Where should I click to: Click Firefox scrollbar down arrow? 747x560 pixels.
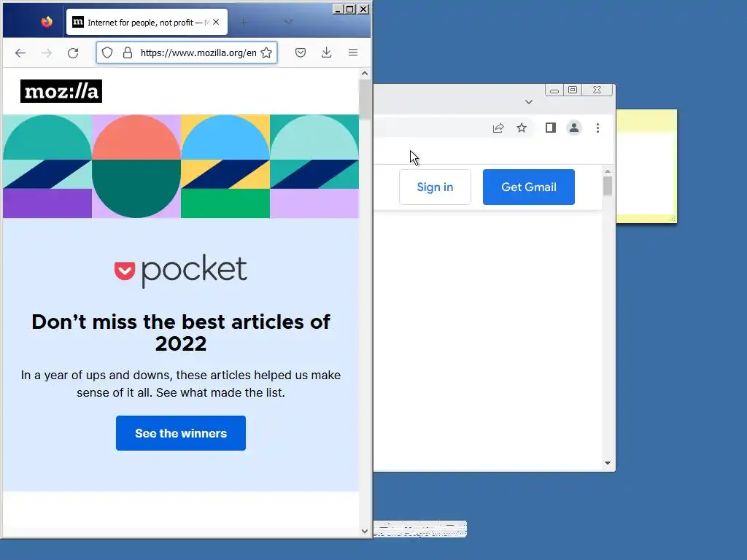tap(365, 531)
